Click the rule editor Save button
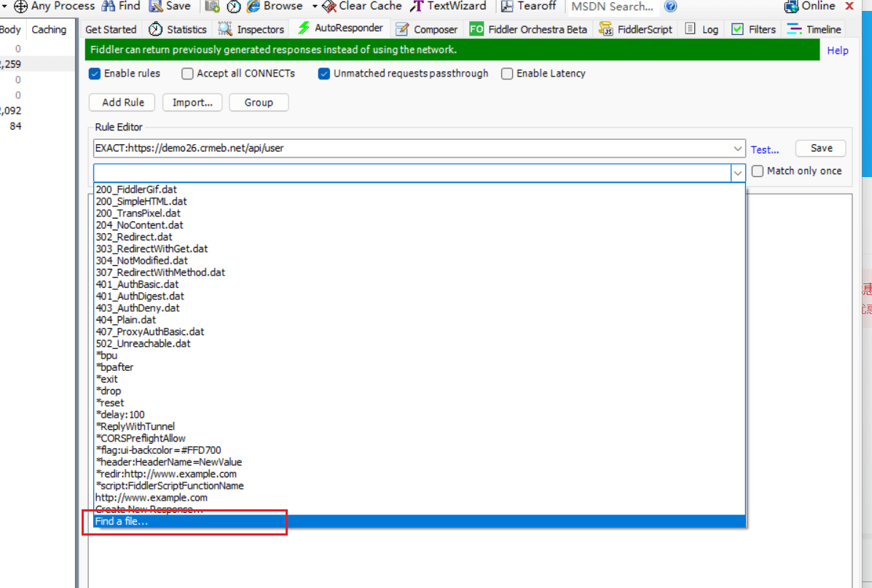The image size is (872, 588). click(821, 148)
